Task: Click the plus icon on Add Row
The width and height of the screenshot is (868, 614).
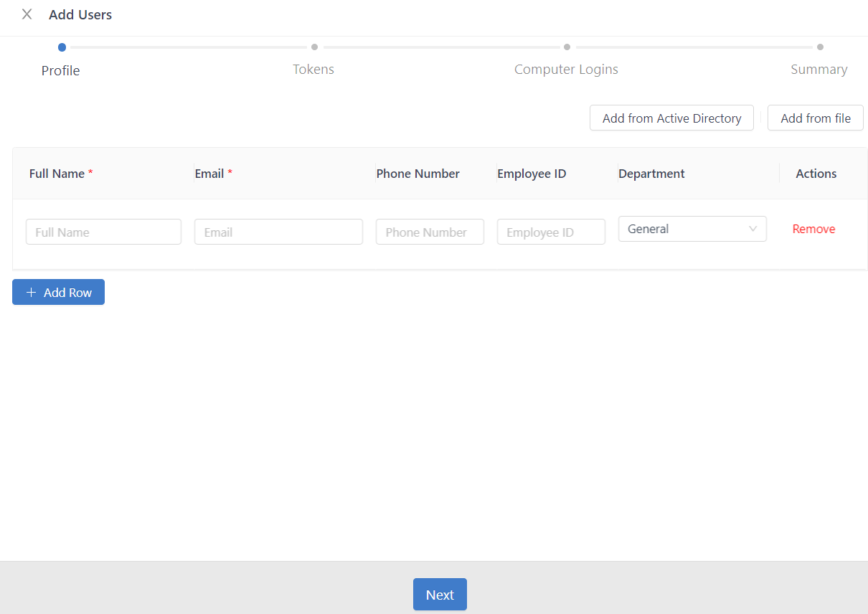Action: 31,293
